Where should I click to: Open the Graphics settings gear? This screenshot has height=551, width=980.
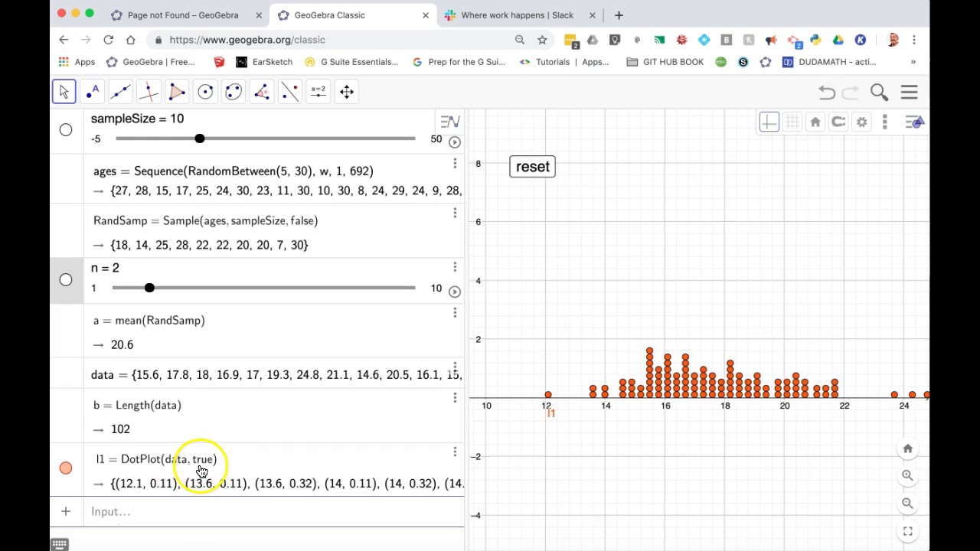tap(861, 122)
